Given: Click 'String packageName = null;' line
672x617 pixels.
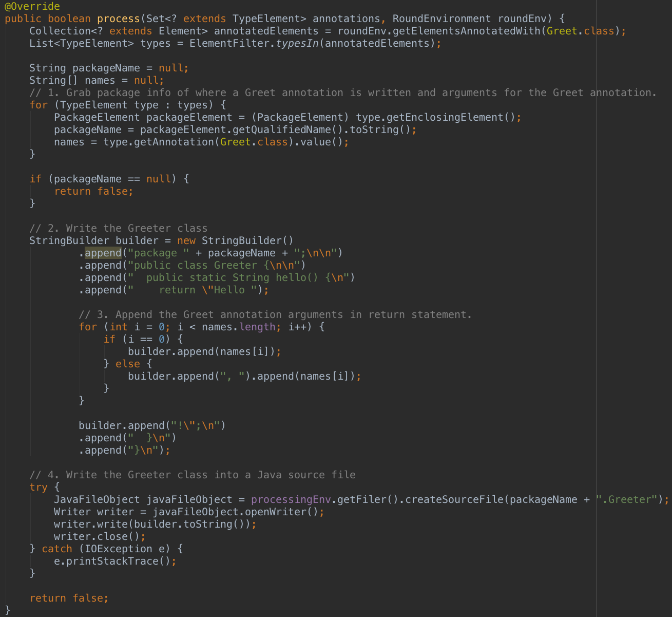Looking at the screenshot, I should coord(109,68).
